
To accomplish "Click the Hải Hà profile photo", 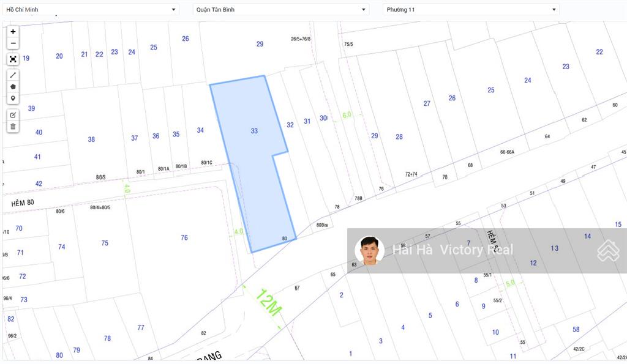I will [369, 251].
